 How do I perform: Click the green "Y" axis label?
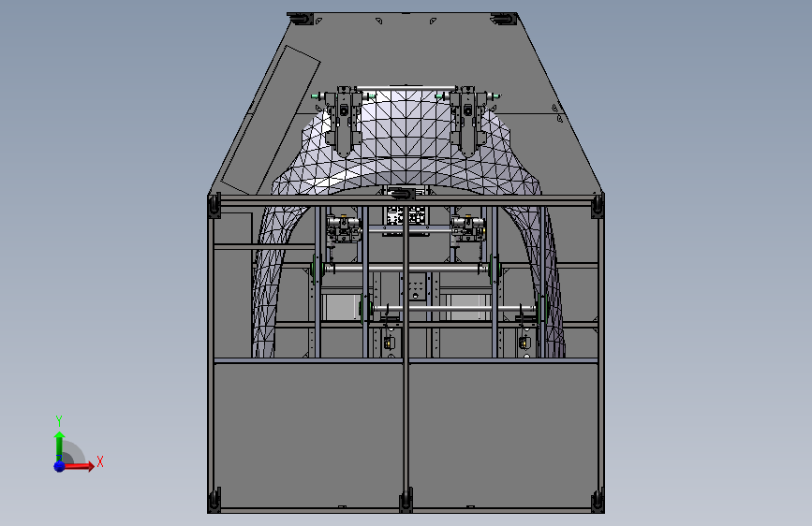point(59,420)
